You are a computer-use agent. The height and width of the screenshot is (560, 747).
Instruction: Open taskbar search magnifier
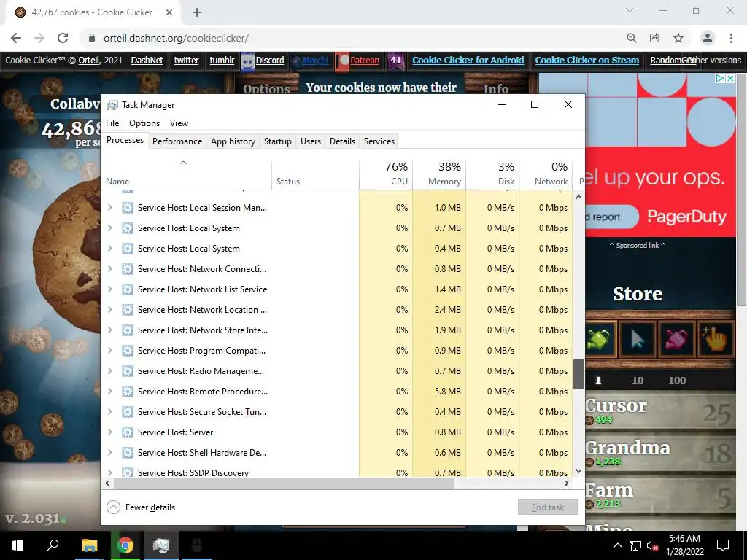point(53,545)
